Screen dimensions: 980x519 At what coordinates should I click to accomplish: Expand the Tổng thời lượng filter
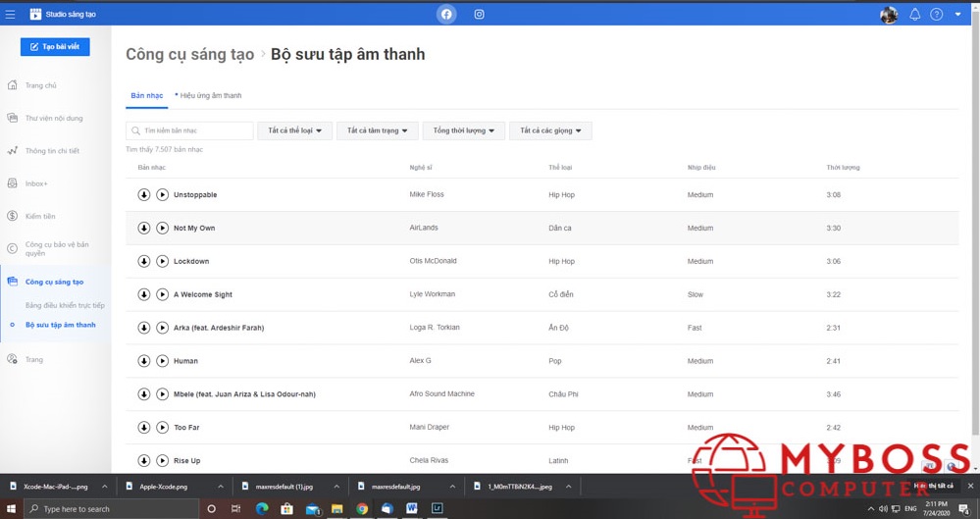pyautogui.click(x=463, y=130)
